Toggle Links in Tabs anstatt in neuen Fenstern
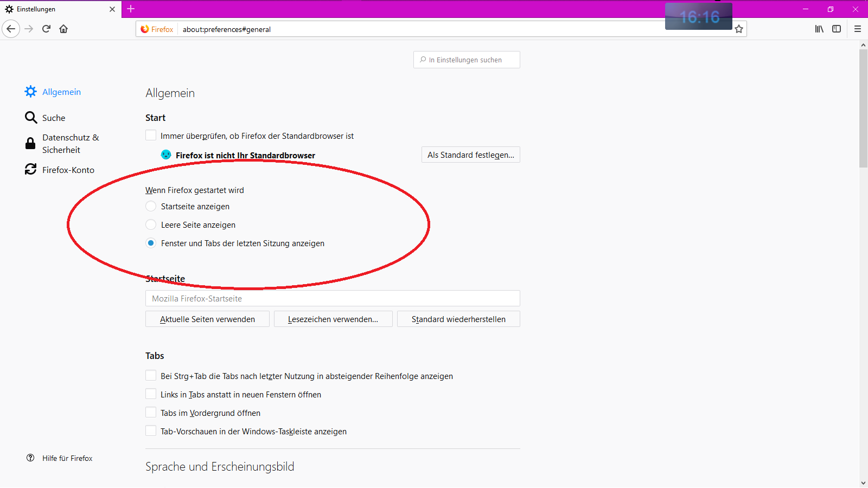The height and width of the screenshot is (488, 868). tap(151, 394)
